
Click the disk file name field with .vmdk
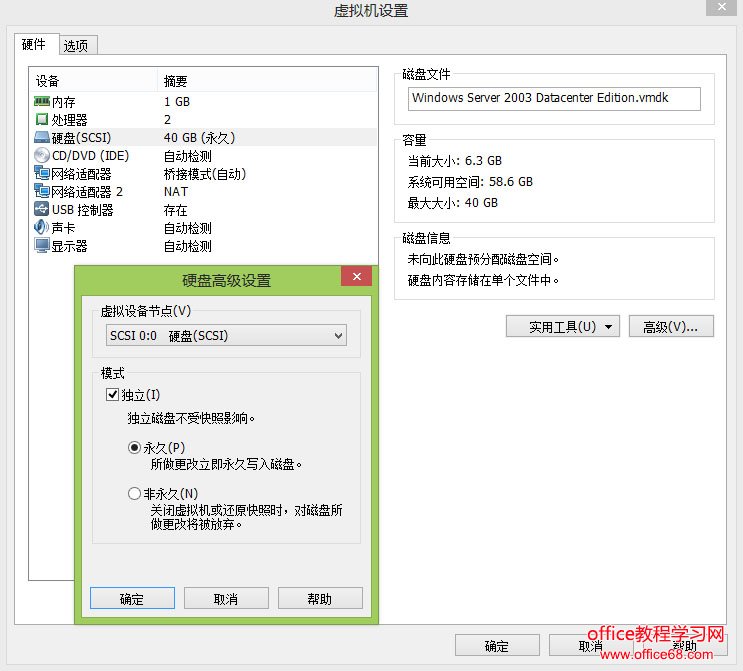[554, 99]
